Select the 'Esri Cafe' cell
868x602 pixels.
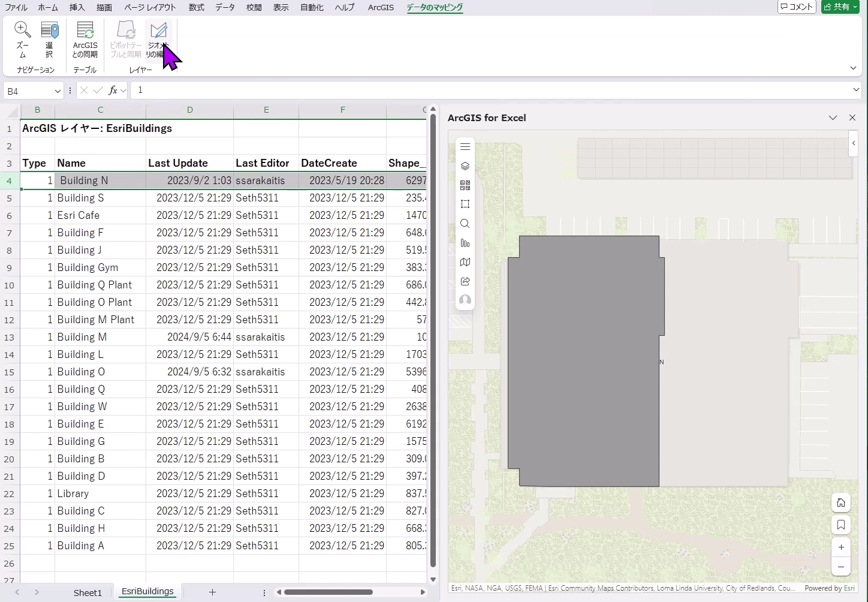pos(100,215)
